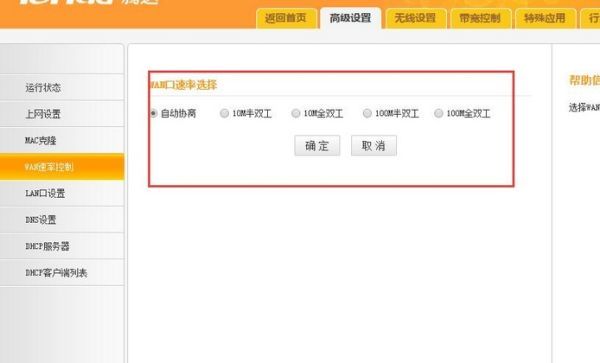Select the highlighted WAN速率控制 sidebar item
600x363 pixels.
[62, 167]
